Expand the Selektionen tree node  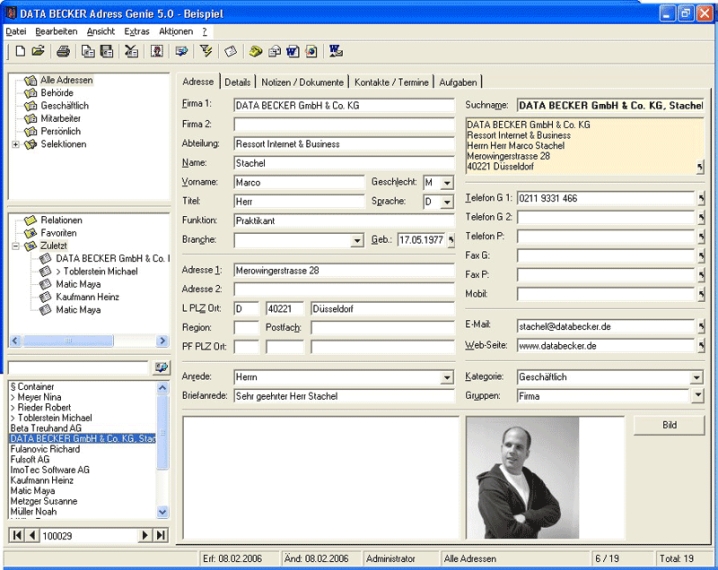pyautogui.click(x=16, y=144)
